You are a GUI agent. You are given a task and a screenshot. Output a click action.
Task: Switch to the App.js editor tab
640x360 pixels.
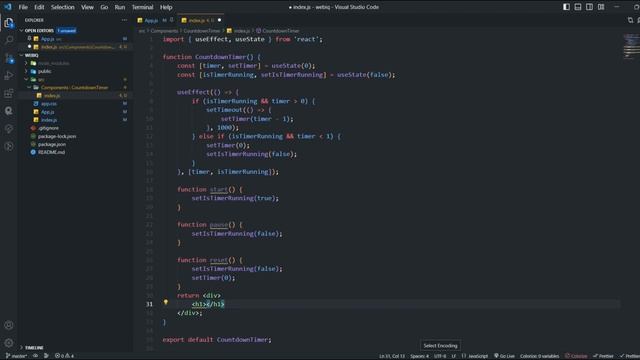155,20
